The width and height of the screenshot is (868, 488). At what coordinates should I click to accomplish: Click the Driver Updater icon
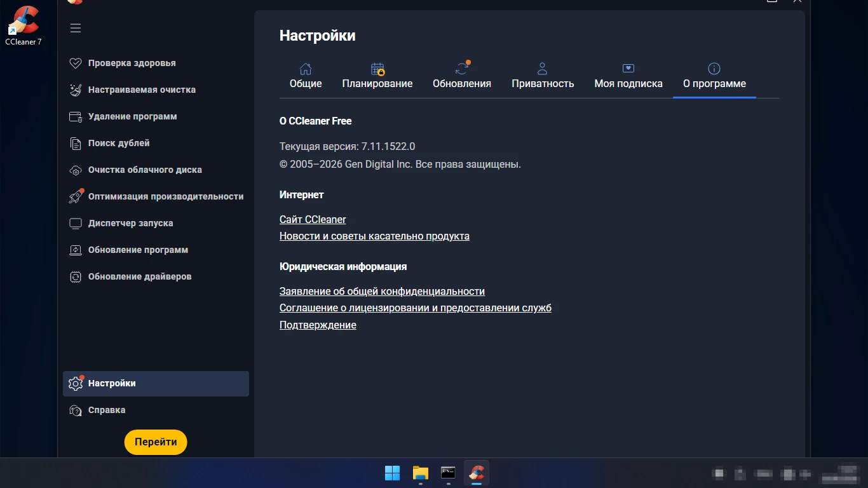pos(76,276)
